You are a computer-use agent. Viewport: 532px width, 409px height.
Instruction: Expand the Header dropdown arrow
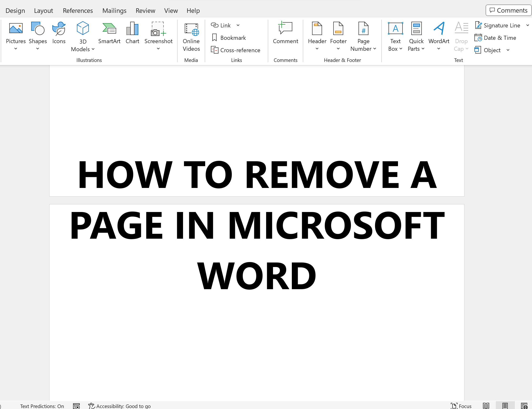(317, 49)
